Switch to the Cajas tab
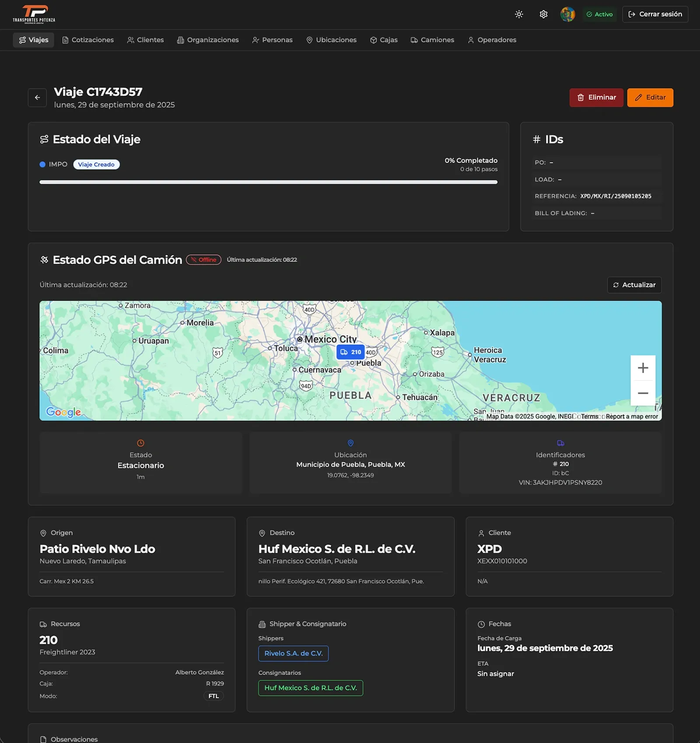Screen dimensions: 700x743 pos(384,40)
